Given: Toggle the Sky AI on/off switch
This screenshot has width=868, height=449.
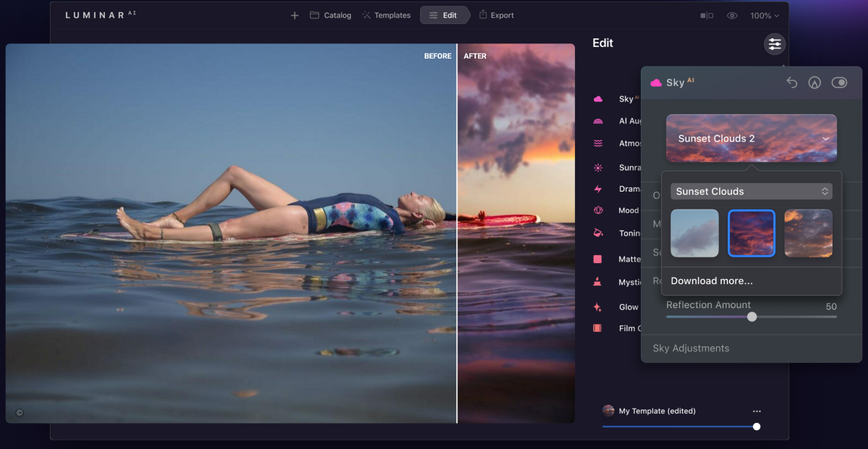Looking at the screenshot, I should (x=839, y=83).
